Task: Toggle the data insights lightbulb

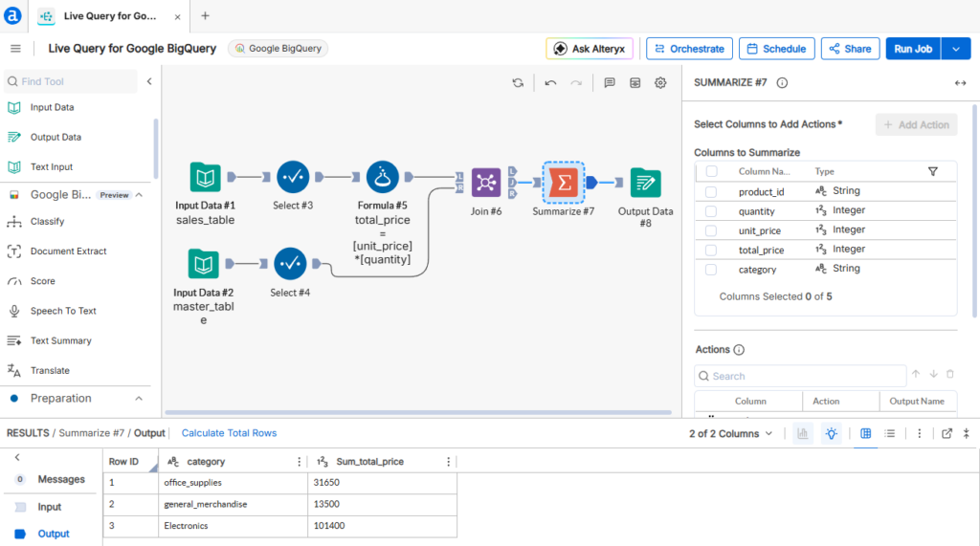Action: pyautogui.click(x=832, y=433)
